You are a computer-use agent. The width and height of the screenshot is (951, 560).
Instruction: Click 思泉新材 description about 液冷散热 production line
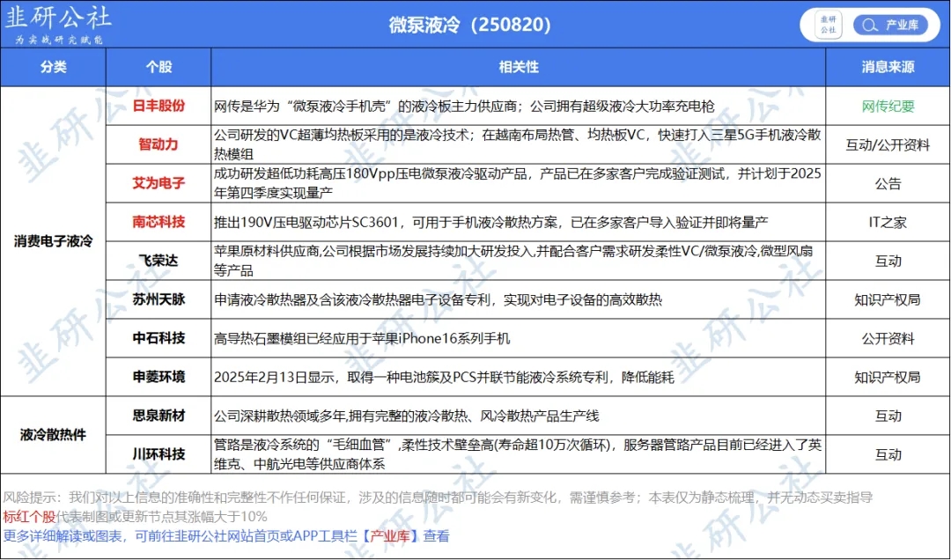click(406, 416)
